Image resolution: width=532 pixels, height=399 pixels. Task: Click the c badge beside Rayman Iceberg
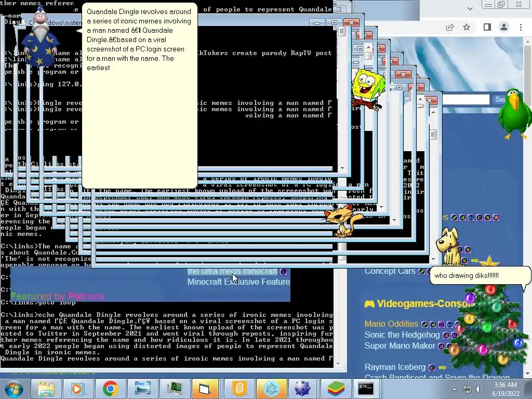(432, 367)
